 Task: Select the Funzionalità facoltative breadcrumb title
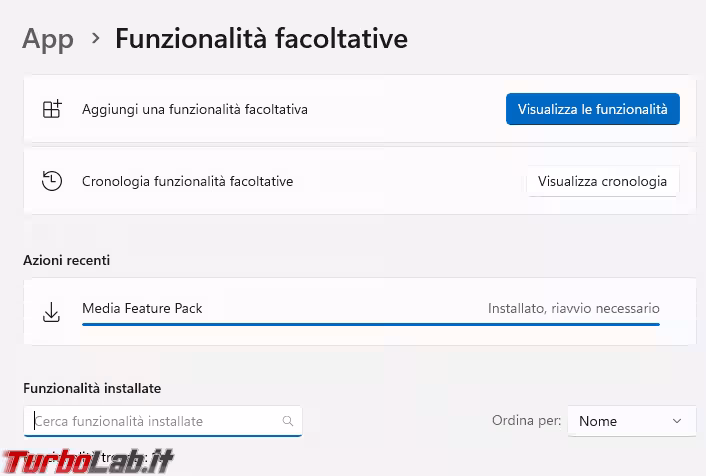261,39
